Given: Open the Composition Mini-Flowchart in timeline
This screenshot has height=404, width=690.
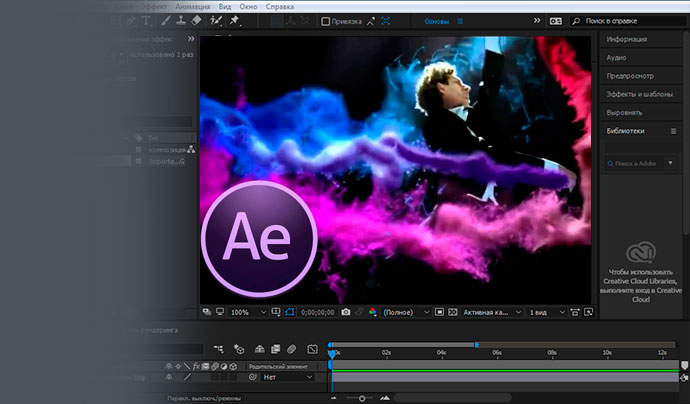Looking at the screenshot, I should point(218,349).
